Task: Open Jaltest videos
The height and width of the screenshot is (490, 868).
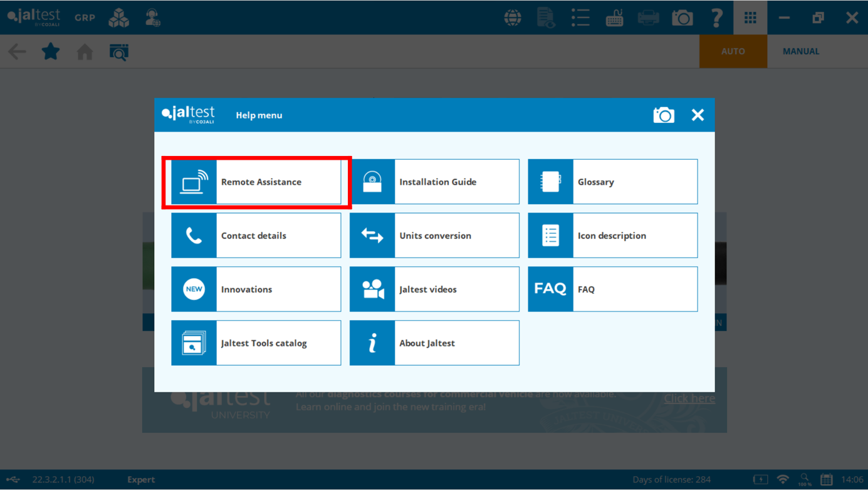Action: point(434,289)
